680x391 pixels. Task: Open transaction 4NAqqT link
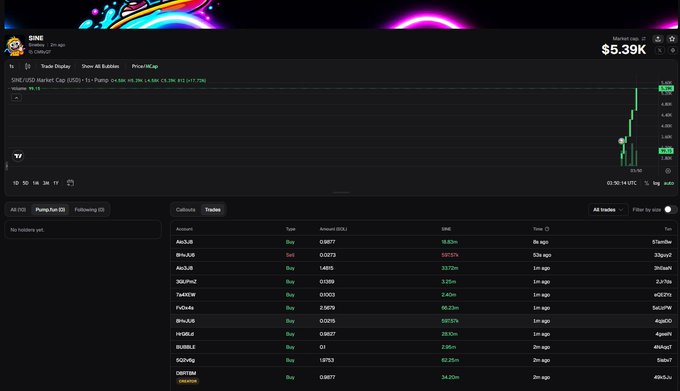[x=662, y=347]
